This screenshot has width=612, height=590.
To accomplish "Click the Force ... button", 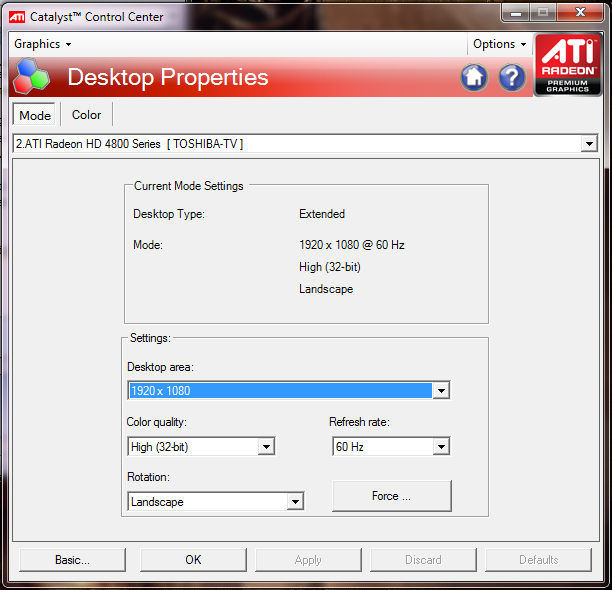I will pyautogui.click(x=391, y=496).
